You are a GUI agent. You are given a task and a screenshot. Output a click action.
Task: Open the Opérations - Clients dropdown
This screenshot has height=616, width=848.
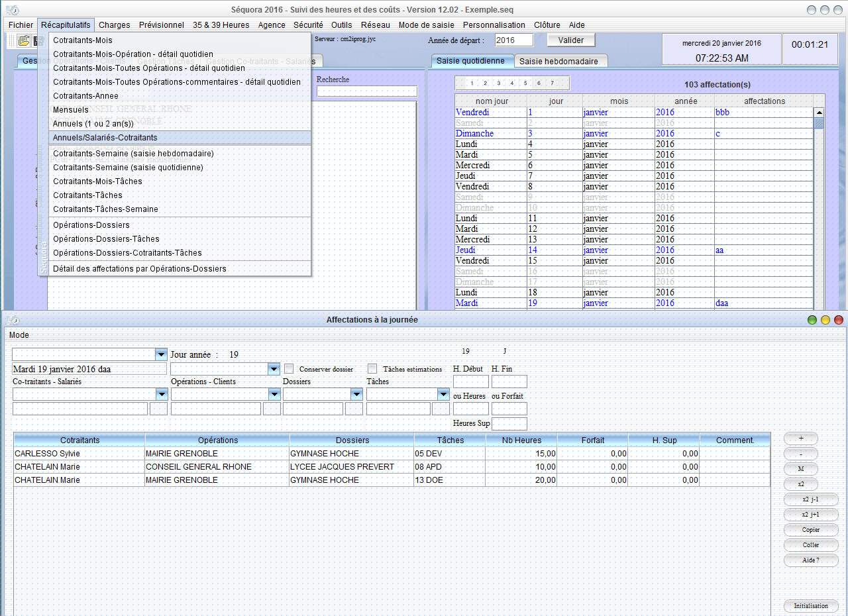tap(273, 393)
